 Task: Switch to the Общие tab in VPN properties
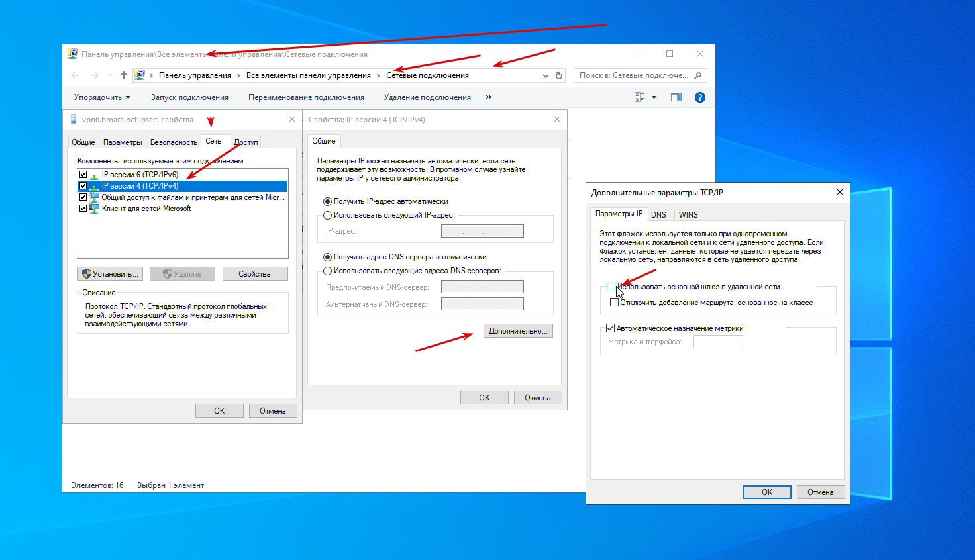[x=83, y=142]
